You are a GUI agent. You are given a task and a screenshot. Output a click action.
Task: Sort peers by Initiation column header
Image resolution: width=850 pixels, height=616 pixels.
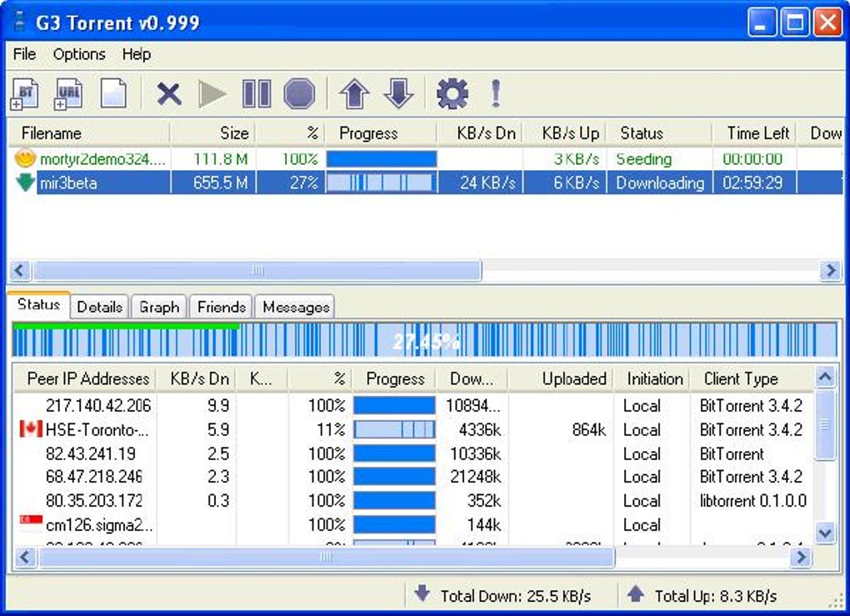tap(652, 378)
